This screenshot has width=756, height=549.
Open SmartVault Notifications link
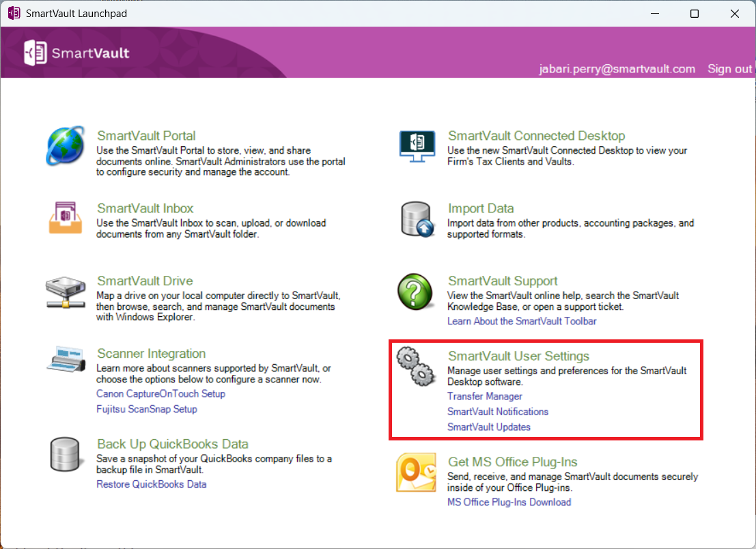click(498, 412)
